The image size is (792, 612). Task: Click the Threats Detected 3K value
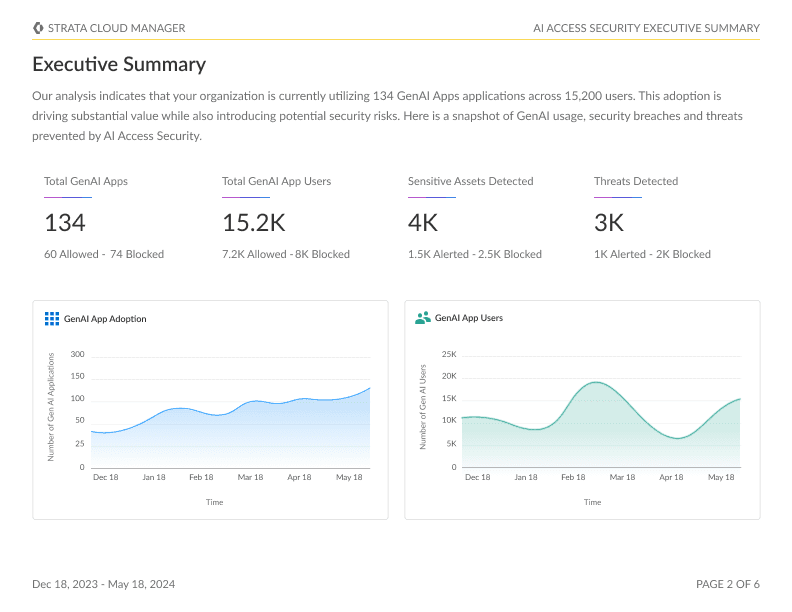click(x=609, y=223)
